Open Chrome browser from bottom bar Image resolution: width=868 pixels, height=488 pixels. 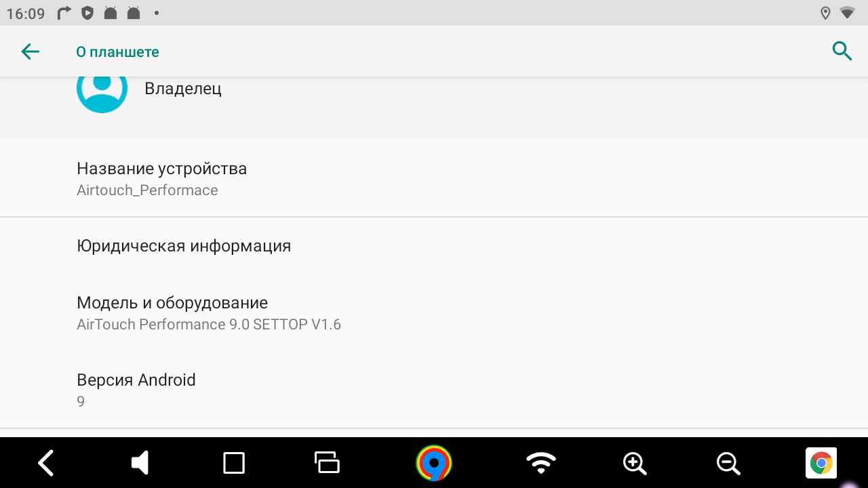coord(821,464)
